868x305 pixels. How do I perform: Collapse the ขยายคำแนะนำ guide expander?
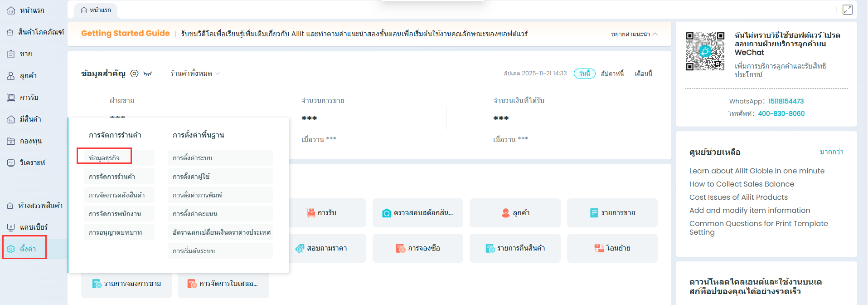pos(634,34)
